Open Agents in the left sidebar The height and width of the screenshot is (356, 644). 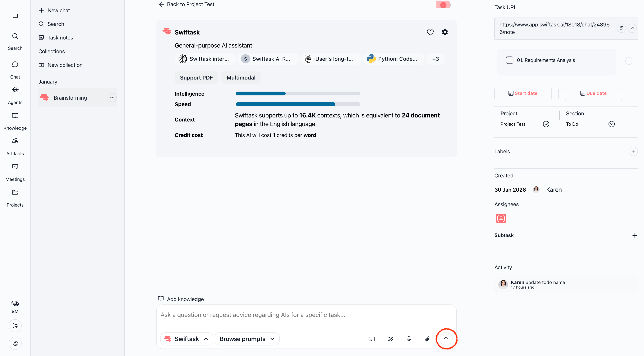tap(15, 96)
